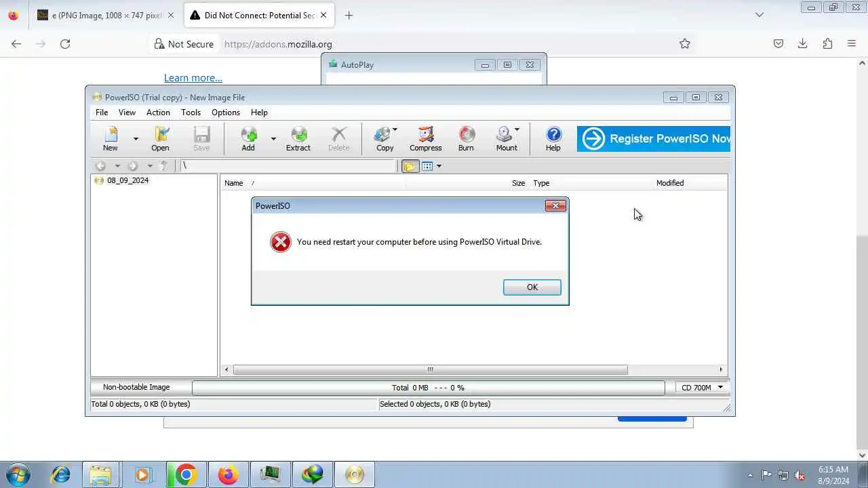The image size is (868, 488).
Task: Sort by the Name column header
Action: (233, 183)
